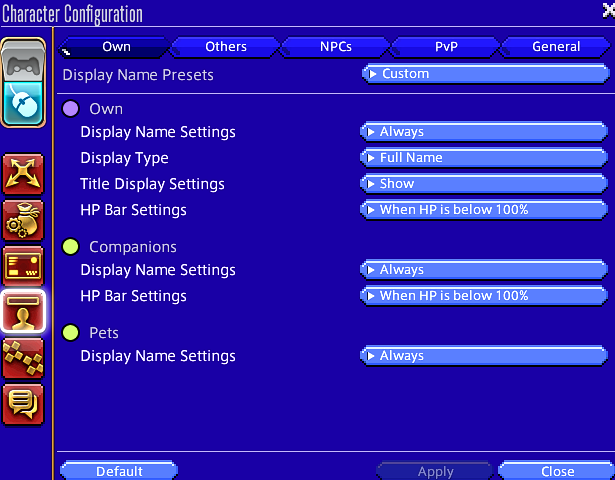
Task: Open Log Window Settings chat icon
Action: (24, 405)
